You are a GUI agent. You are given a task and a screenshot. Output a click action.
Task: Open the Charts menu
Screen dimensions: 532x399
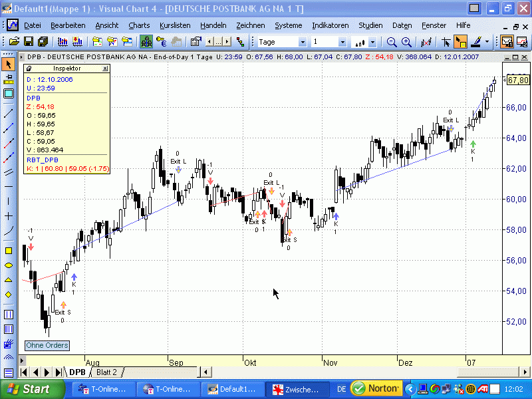[x=139, y=25]
